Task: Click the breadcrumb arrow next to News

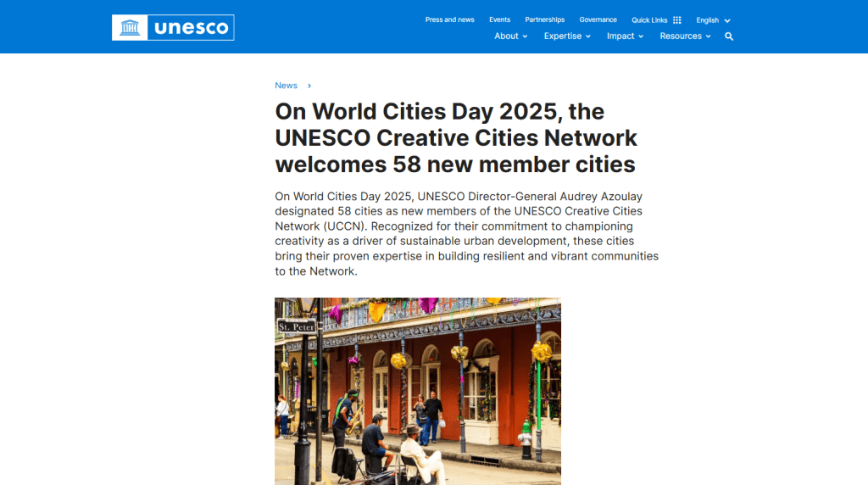Action: [x=309, y=86]
